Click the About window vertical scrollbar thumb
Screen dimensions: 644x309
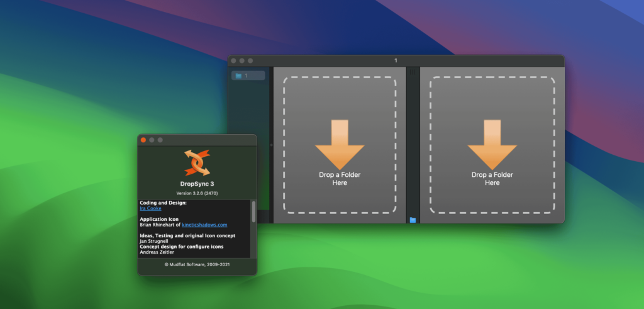pyautogui.click(x=253, y=211)
